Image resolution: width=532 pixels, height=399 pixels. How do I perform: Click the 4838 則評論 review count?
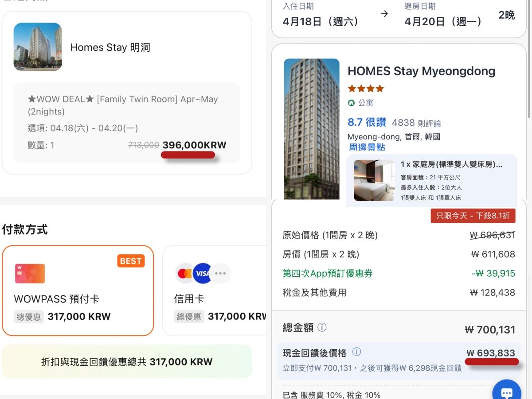click(x=416, y=123)
